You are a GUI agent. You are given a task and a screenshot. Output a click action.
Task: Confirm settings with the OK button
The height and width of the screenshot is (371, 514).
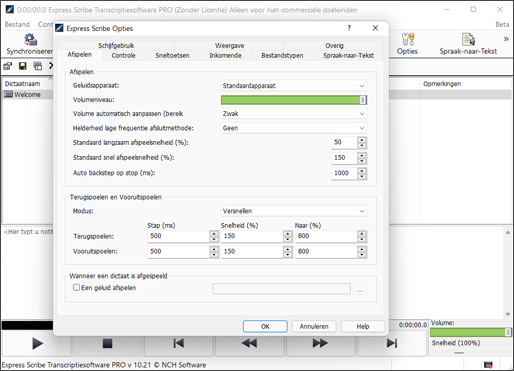click(x=265, y=326)
